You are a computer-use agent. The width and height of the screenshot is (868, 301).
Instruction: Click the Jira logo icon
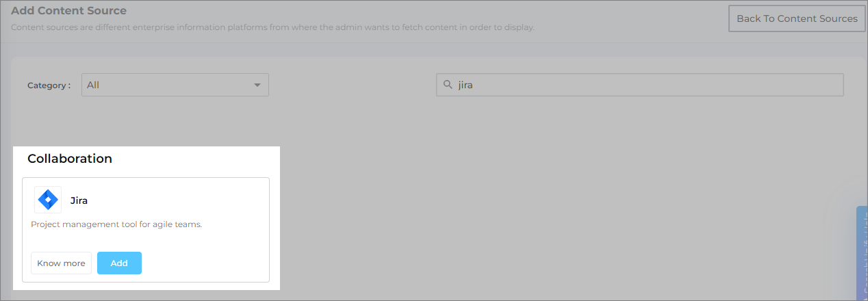[x=48, y=200]
